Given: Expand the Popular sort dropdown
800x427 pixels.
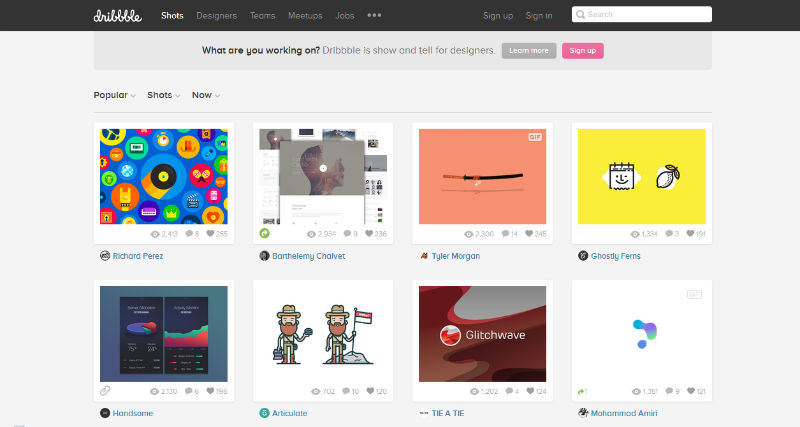Looking at the screenshot, I should [115, 95].
